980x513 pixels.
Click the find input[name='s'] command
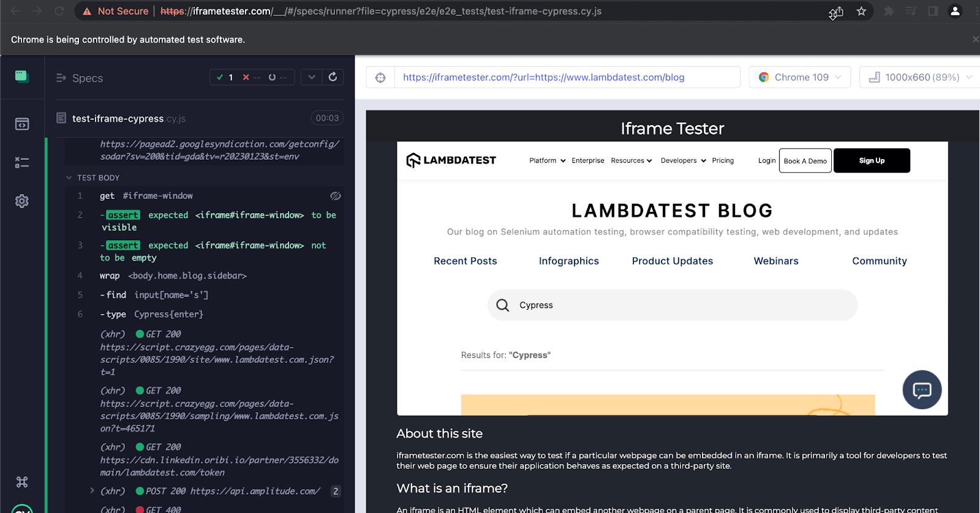pos(204,294)
